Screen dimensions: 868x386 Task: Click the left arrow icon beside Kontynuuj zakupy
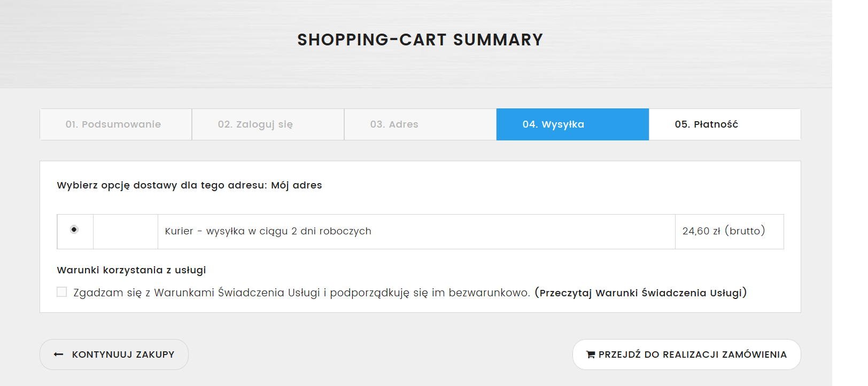coord(59,355)
